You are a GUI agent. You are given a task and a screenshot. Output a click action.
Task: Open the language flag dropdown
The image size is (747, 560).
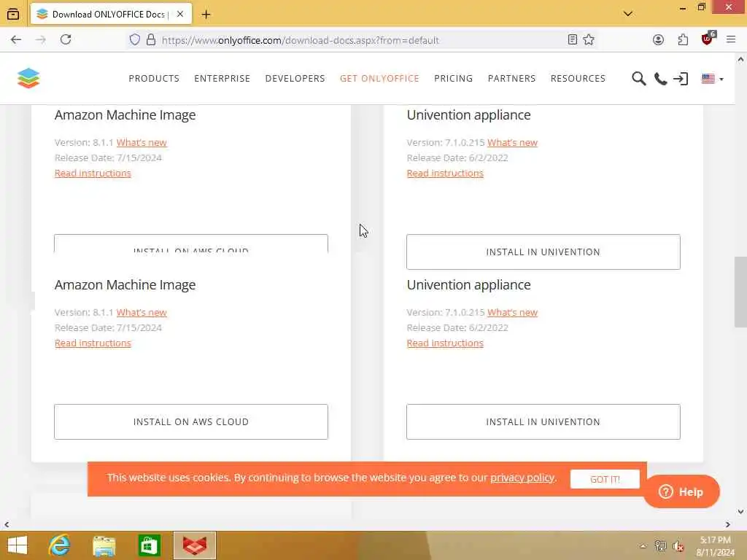[x=712, y=79]
